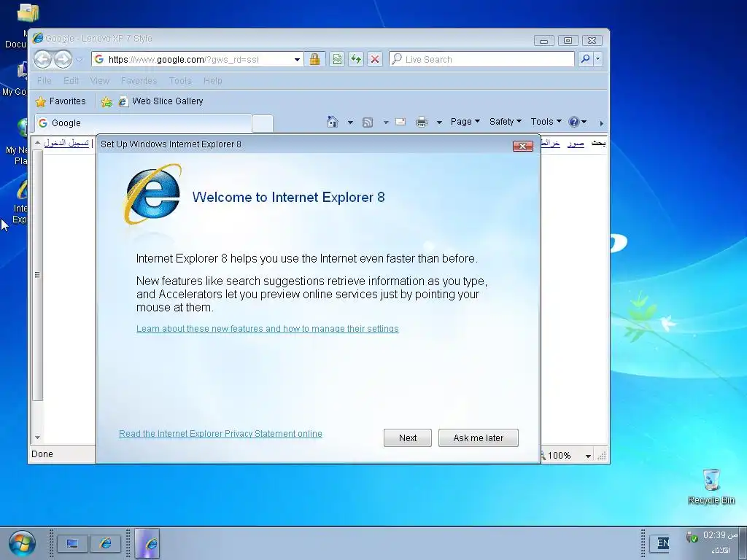Click the Ask me later button
Screen dimensions: 747x560
coord(479,437)
